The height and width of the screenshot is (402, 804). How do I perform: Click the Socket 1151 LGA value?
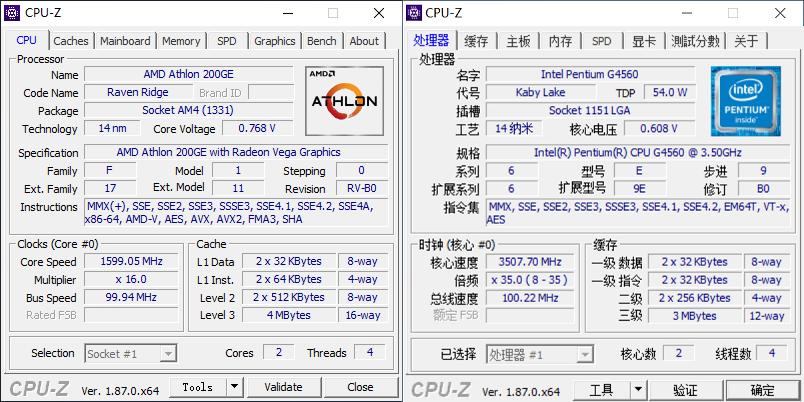[590, 111]
